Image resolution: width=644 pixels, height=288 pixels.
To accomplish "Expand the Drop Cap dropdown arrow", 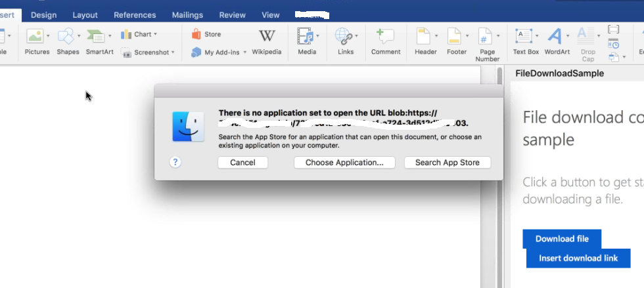I will point(599,36).
